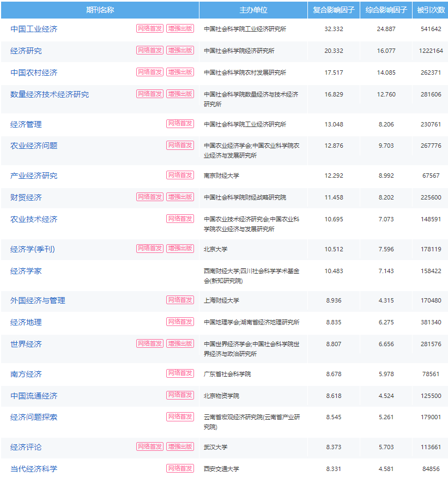Open the 当代经济科学 journal link
448x477 pixels.
[34, 469]
